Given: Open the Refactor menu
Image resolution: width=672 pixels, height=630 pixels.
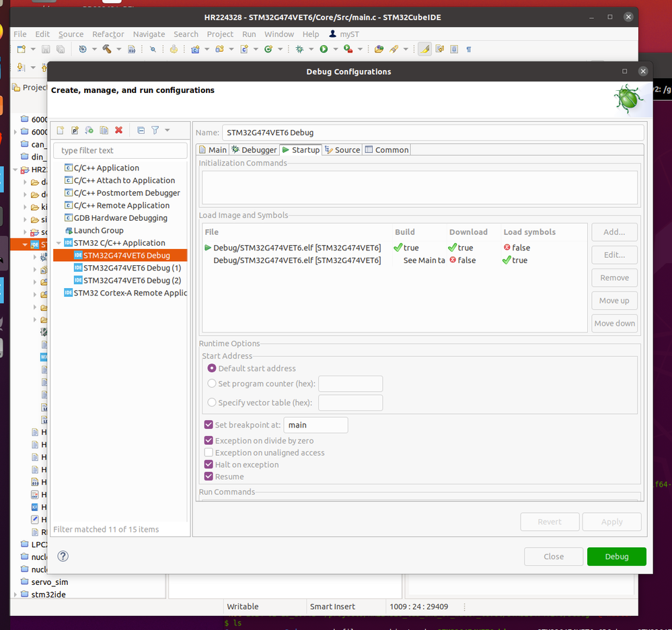Looking at the screenshot, I should 108,34.
